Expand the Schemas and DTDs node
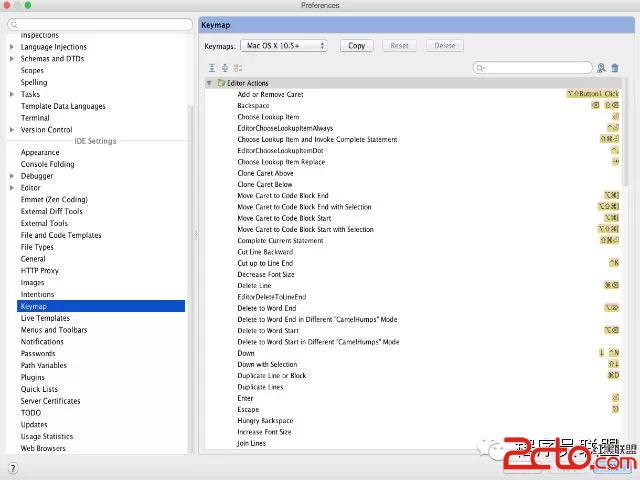 [x=12, y=59]
